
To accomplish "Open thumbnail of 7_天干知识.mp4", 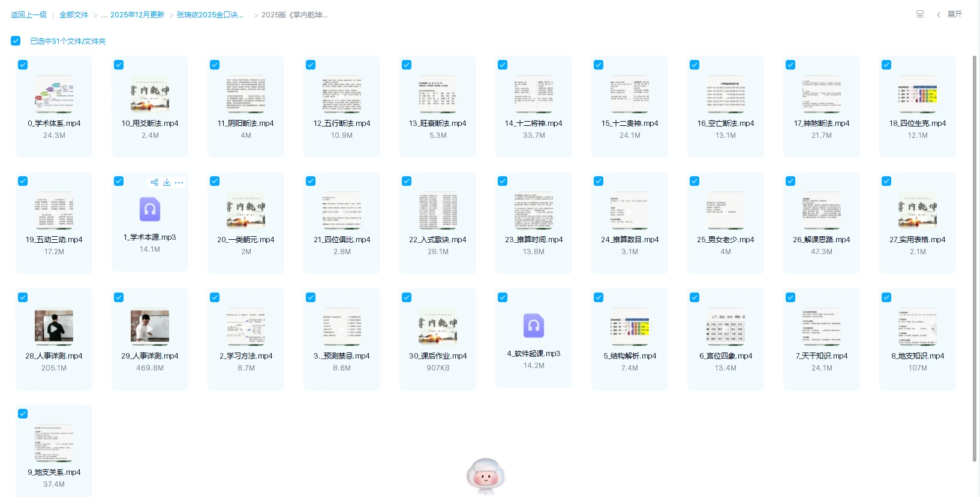I will coord(822,327).
